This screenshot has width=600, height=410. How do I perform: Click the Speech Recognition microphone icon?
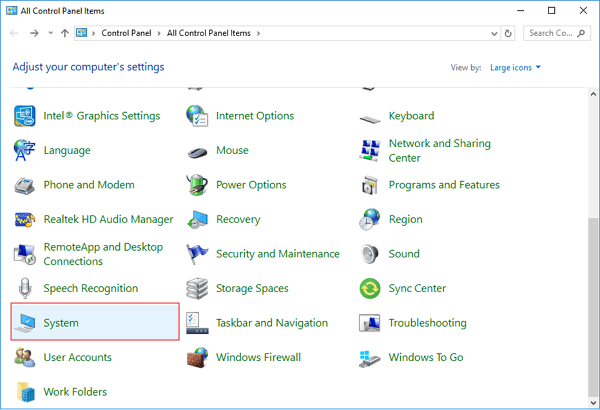pos(25,288)
